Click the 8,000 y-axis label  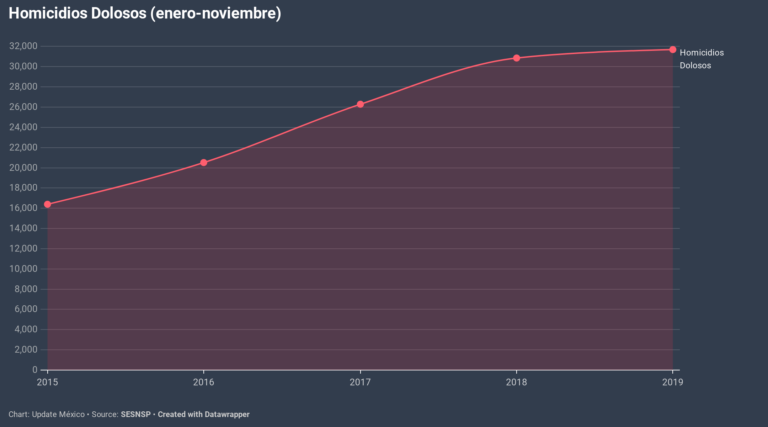click(x=25, y=289)
